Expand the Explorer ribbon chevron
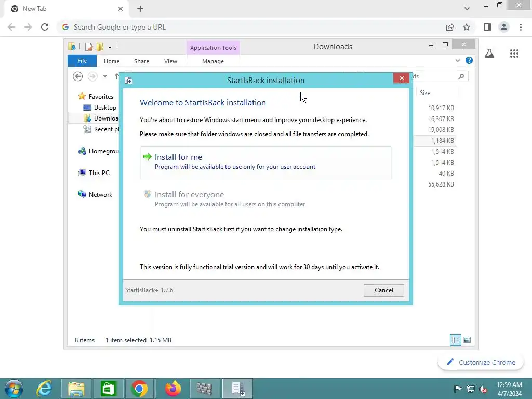This screenshot has width=532, height=399. (x=457, y=60)
